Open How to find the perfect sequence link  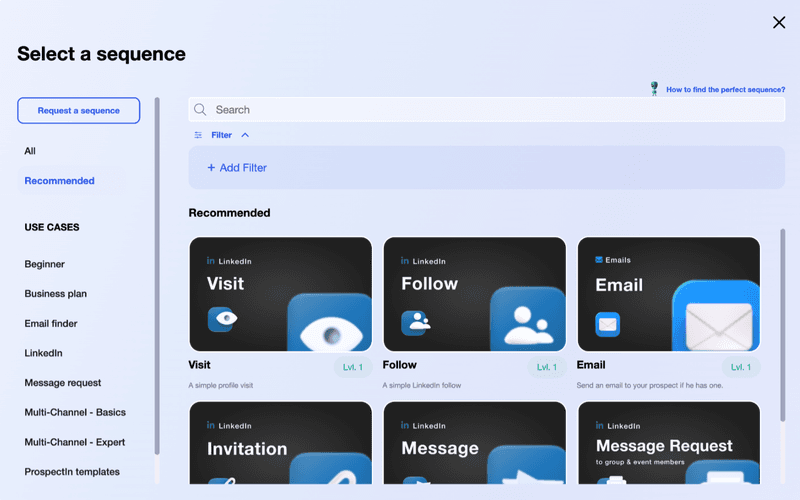click(x=725, y=89)
